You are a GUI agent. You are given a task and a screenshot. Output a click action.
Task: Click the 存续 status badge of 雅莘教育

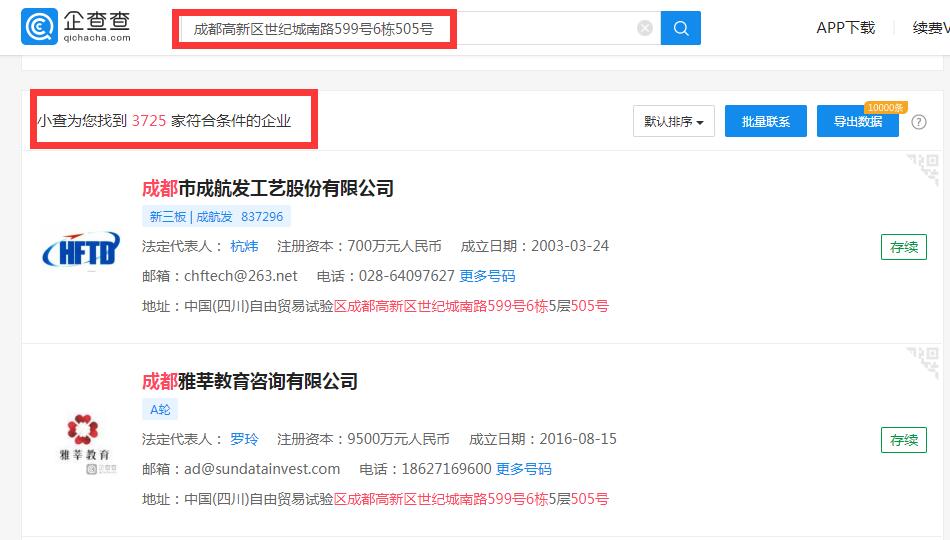coord(903,440)
